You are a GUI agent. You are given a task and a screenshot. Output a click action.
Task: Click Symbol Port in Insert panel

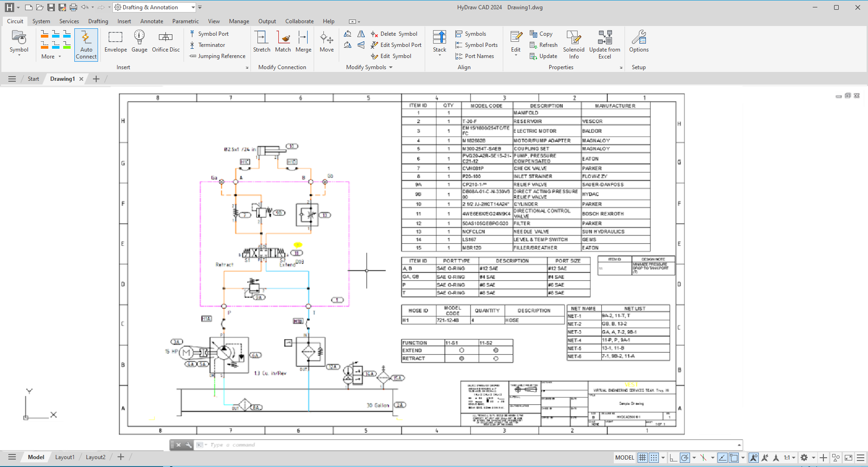coord(209,34)
